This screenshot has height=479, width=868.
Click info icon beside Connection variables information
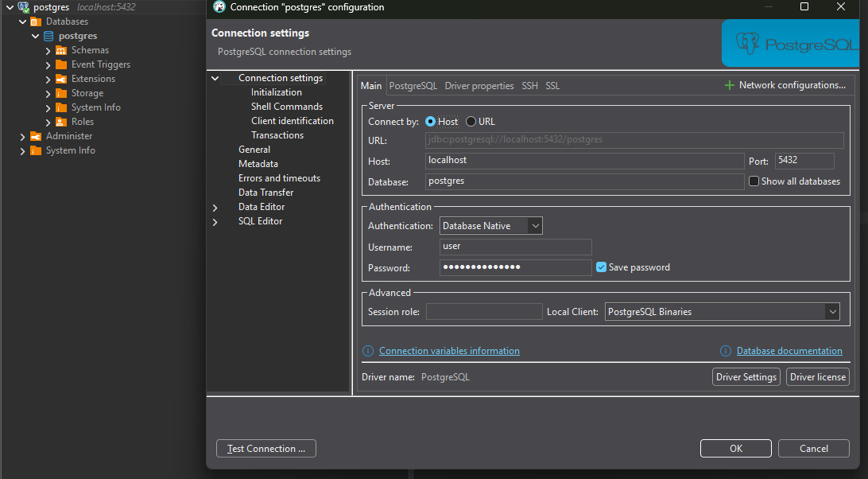point(368,351)
